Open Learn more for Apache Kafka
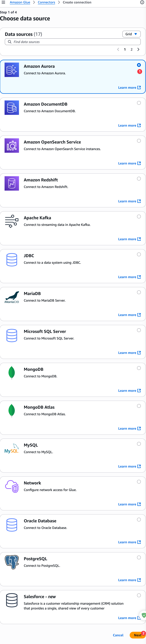The height and width of the screenshot is (644, 146). tap(129, 239)
